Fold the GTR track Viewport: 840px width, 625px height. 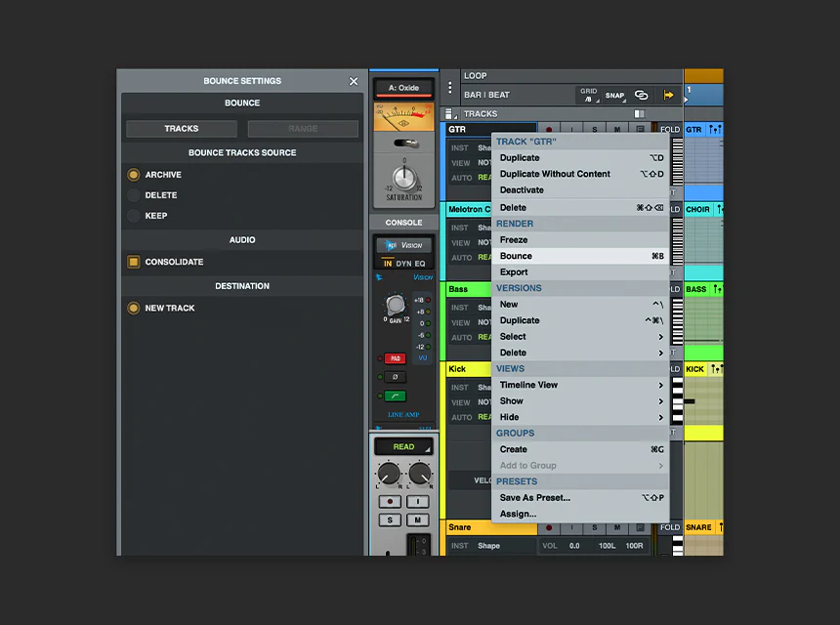(670, 130)
